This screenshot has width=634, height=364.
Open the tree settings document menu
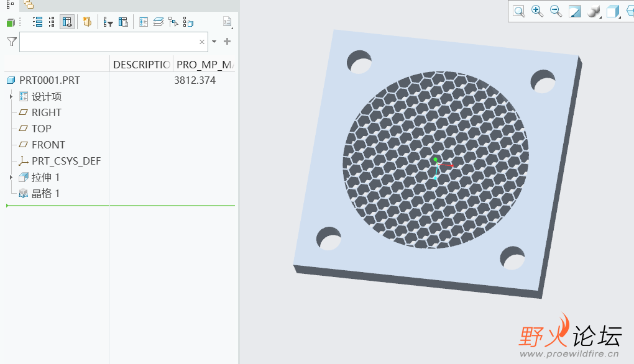227,22
